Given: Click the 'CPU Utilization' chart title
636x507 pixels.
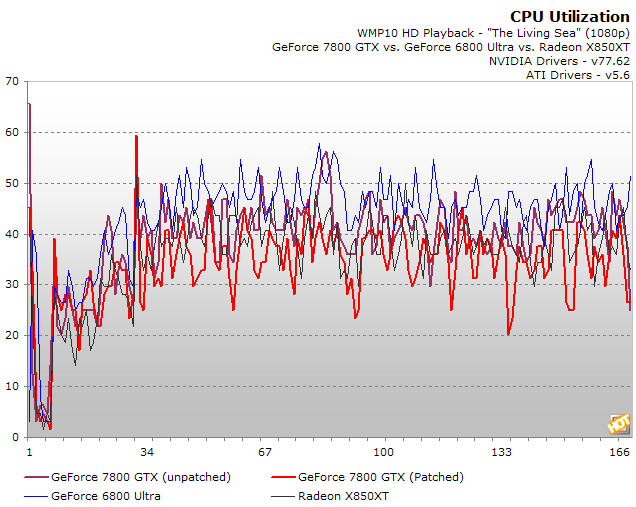Looking at the screenshot, I should coord(569,17).
